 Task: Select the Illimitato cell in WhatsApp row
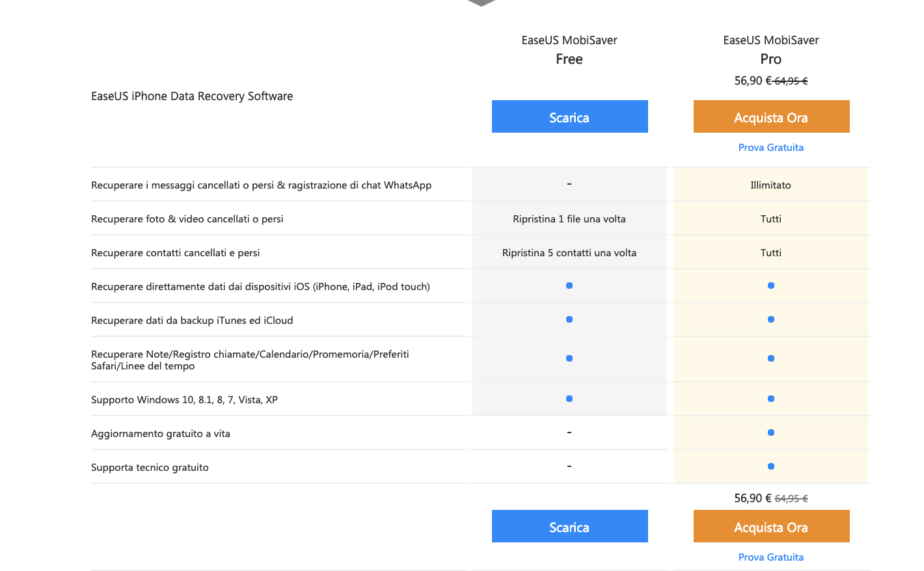click(770, 185)
